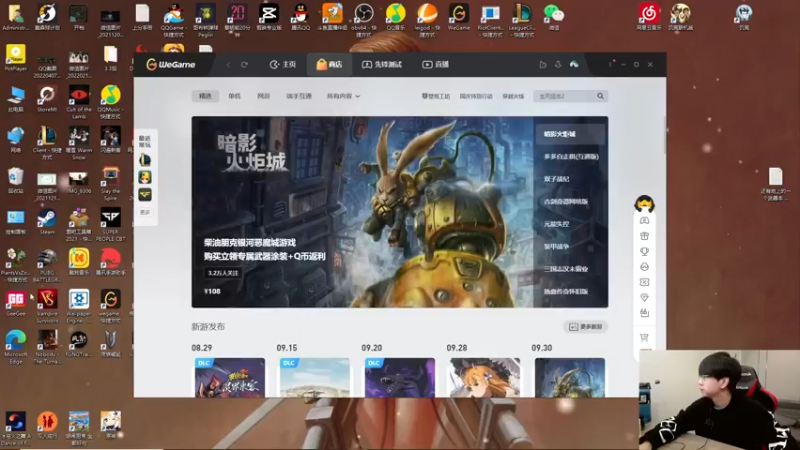This screenshot has height=450, width=800.
Task: Open the obs64 desktop shortcut
Action: [364, 20]
